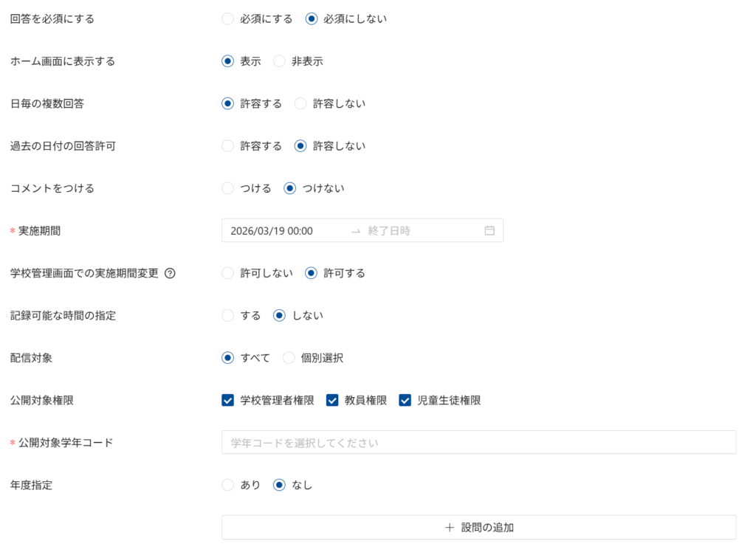
Task: Uncheck the 学校管理者権限 checkbox
Action: [x=228, y=400]
